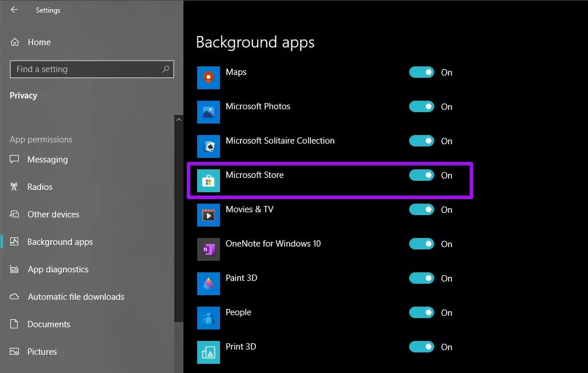Switch off Microsoft Store background toggle
Viewport: 588px width, 373px height.
pos(422,175)
